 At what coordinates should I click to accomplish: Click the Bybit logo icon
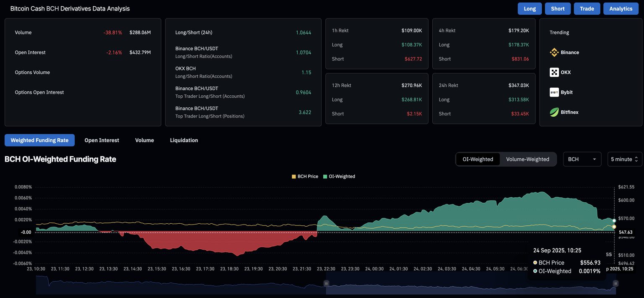point(554,92)
